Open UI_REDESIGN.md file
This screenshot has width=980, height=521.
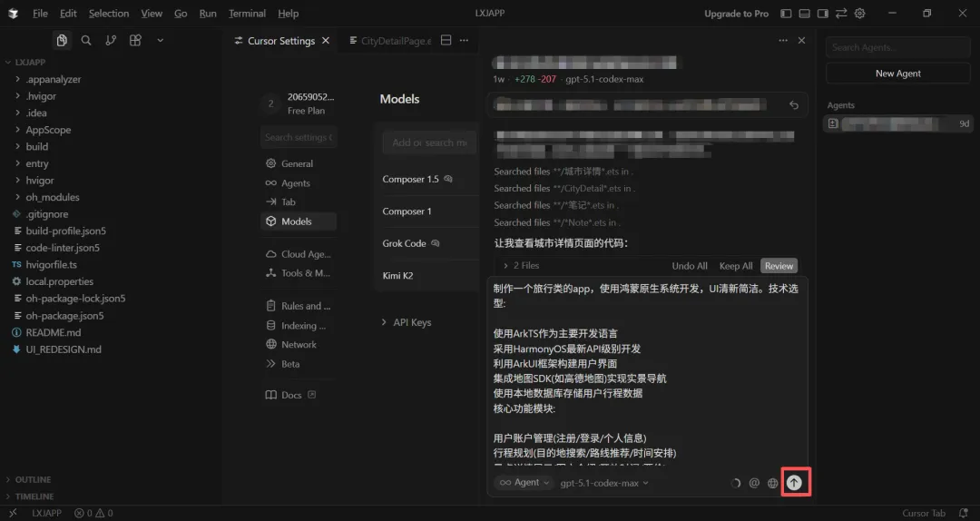click(64, 349)
